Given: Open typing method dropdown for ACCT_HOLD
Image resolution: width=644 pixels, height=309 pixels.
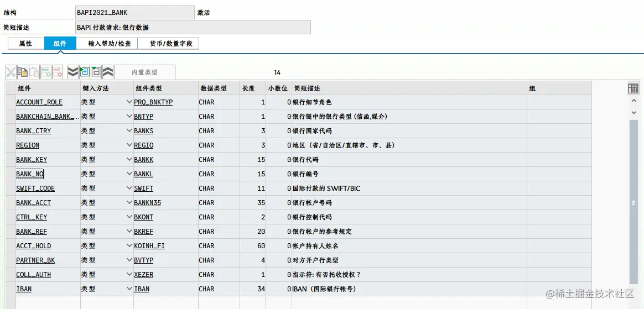Looking at the screenshot, I should [129, 246].
